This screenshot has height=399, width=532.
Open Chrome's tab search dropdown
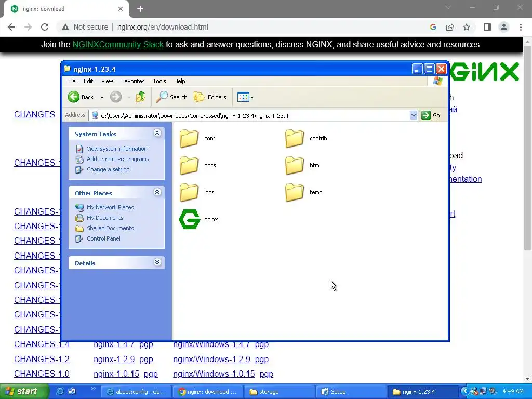(448, 7)
